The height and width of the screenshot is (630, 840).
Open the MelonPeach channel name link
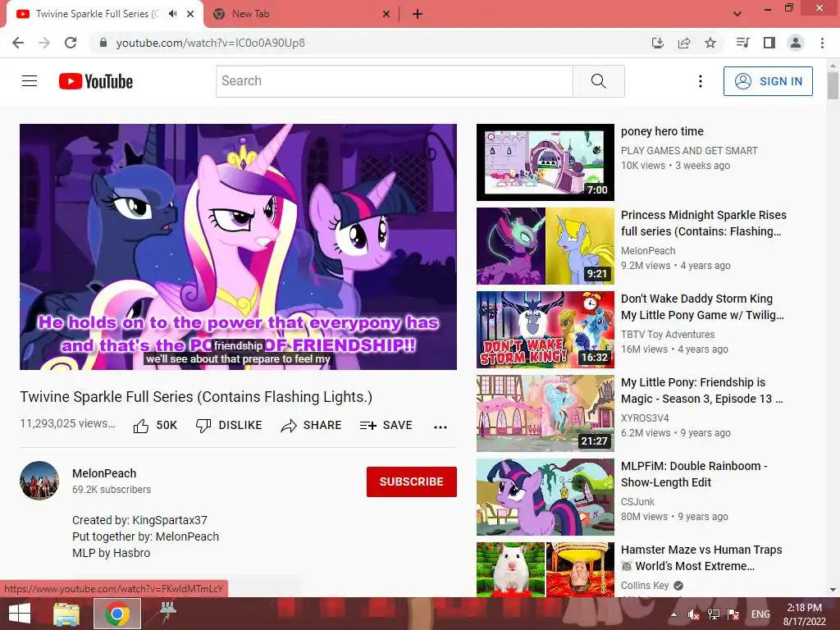pos(104,473)
